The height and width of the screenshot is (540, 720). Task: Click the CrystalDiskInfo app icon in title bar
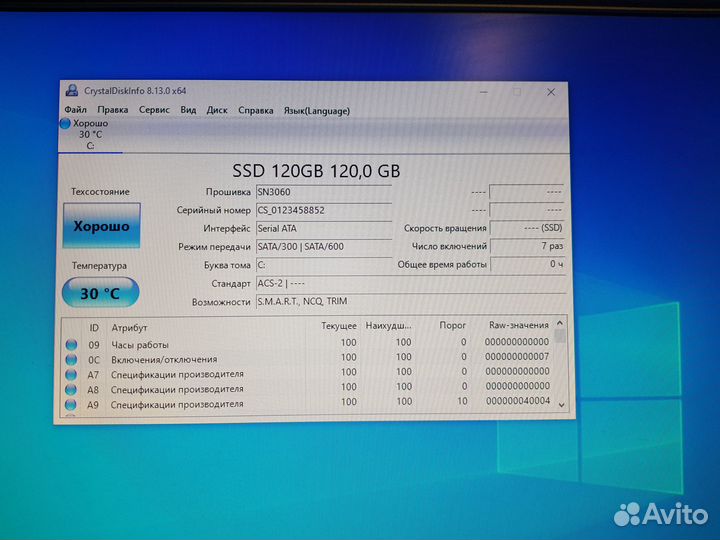pyautogui.click(x=72, y=90)
